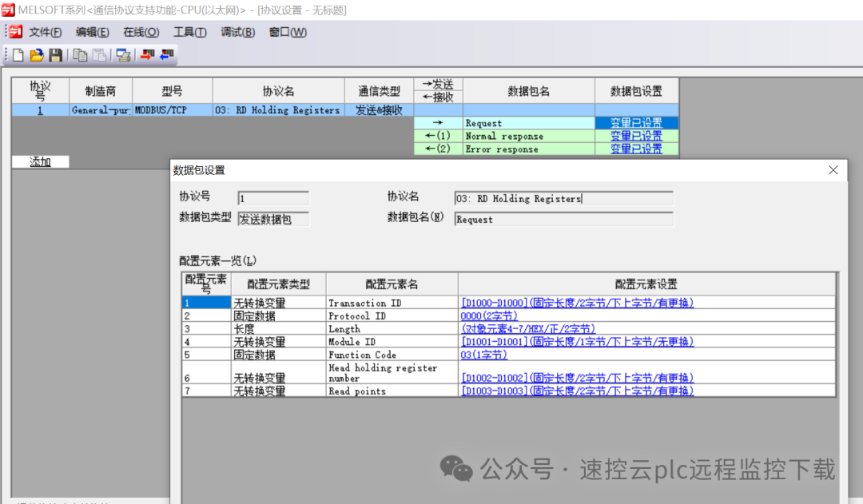863x504 pixels.
Task: Open an existing file with the folder icon
Action: [x=36, y=55]
